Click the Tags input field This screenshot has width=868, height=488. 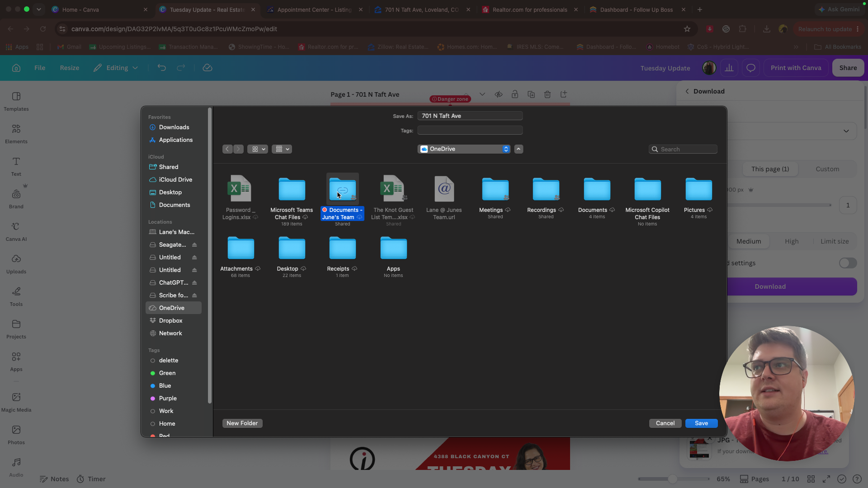[x=470, y=131]
